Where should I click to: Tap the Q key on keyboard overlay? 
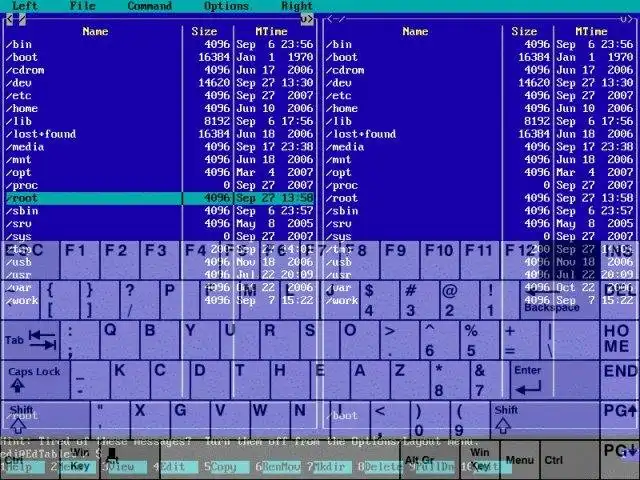pyautogui.click(x=120, y=340)
